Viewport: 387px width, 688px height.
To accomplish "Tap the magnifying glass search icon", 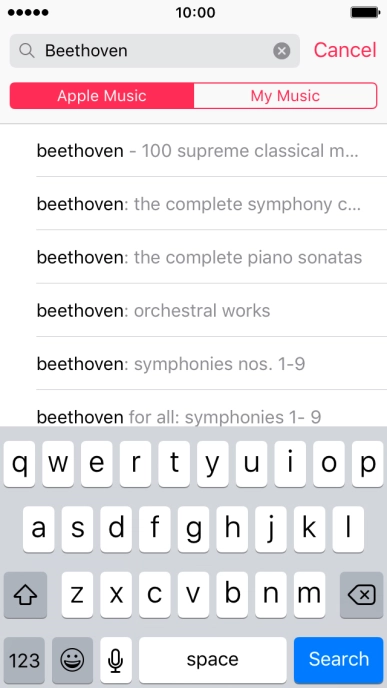I will click(27, 51).
